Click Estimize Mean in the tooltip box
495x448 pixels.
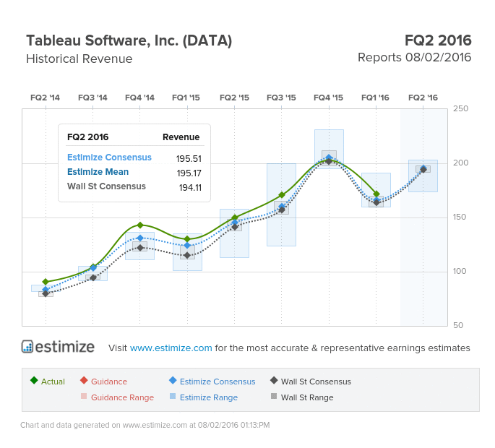pyautogui.click(x=98, y=172)
